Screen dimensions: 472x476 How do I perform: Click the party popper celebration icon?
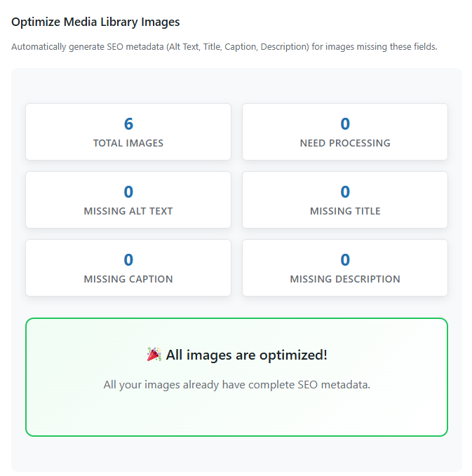154,355
